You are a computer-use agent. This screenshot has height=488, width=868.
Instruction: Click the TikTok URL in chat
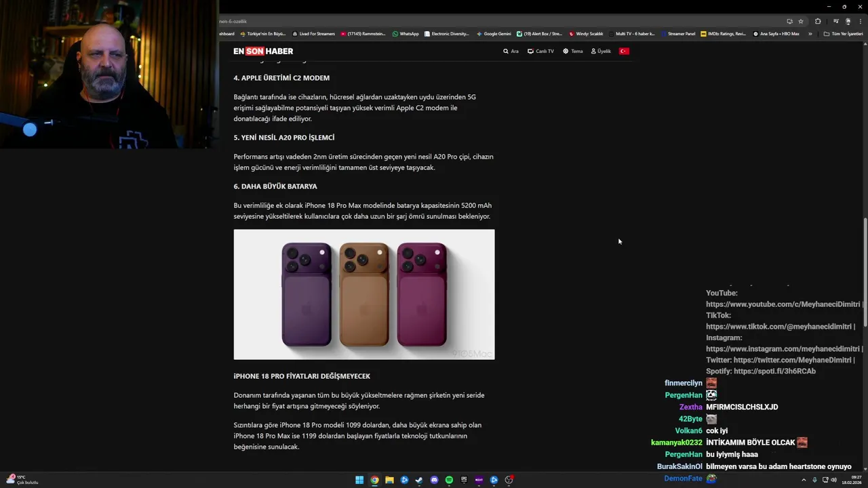[779, 327]
